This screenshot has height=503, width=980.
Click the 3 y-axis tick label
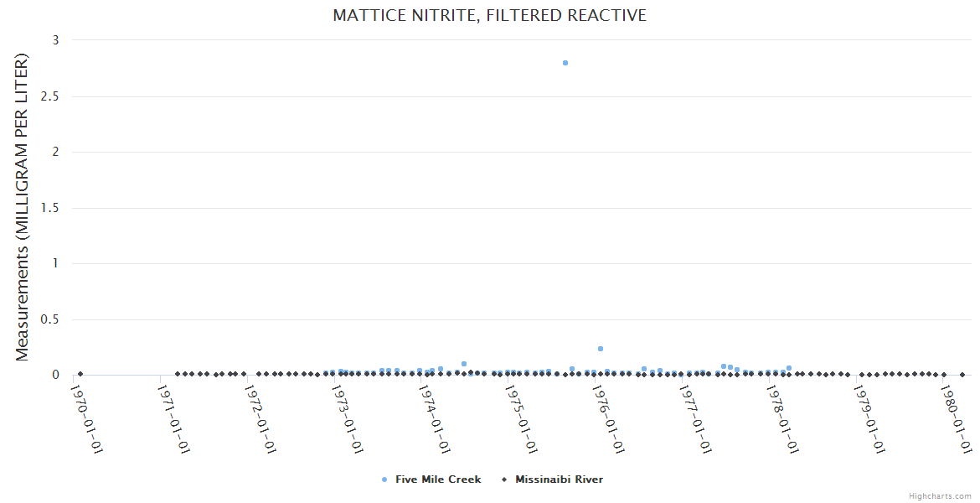click(54, 40)
